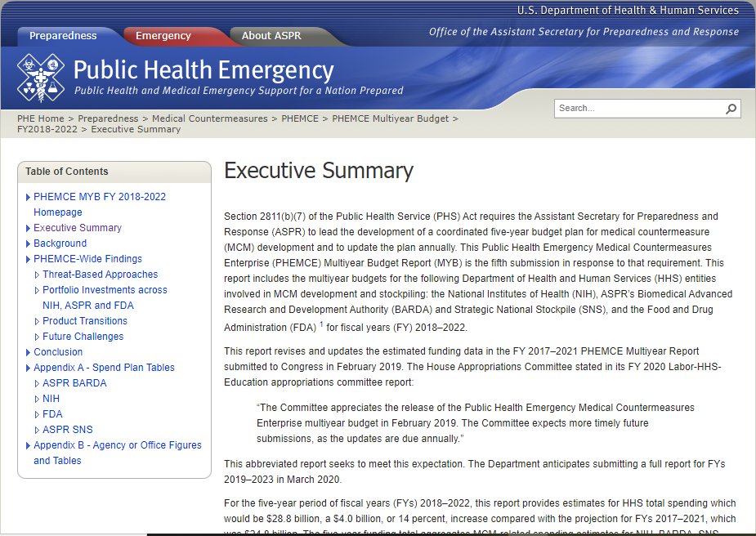Click U.S. Department of Health & Human Services
This screenshot has width=756, height=536.
point(628,10)
